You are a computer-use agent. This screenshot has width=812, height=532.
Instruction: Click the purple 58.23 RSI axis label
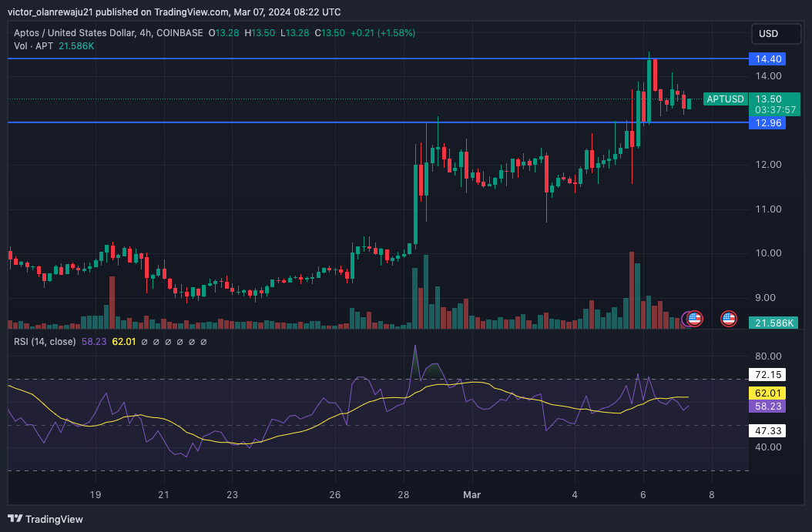coord(767,407)
